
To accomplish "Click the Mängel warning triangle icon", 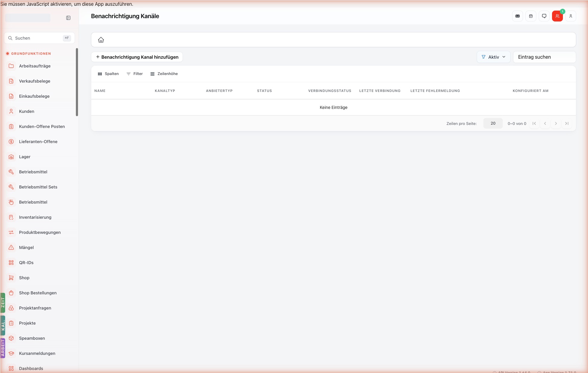I will 11,247.
